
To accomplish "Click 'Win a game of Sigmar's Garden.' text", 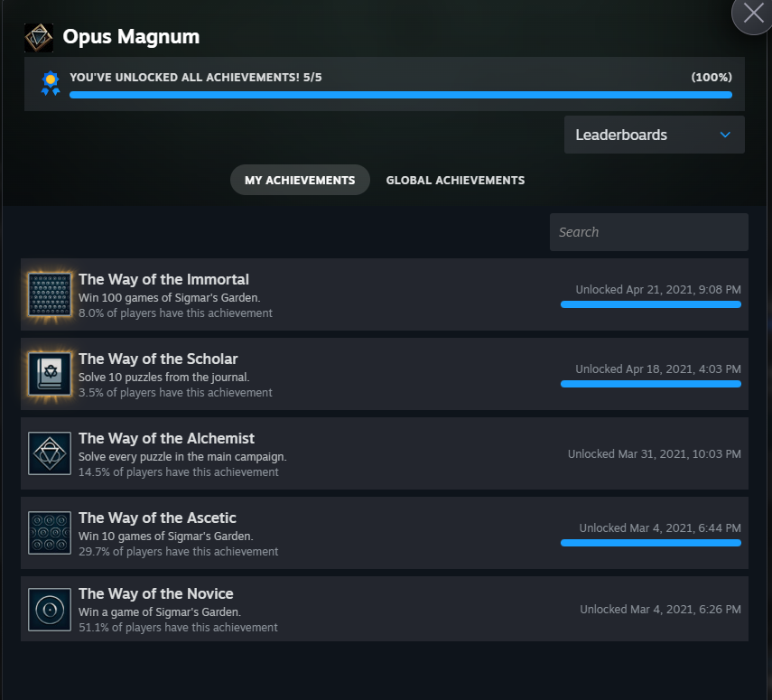I will pos(160,611).
